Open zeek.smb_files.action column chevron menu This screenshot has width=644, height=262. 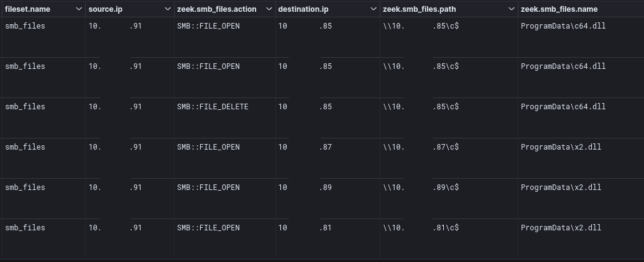[269, 9]
